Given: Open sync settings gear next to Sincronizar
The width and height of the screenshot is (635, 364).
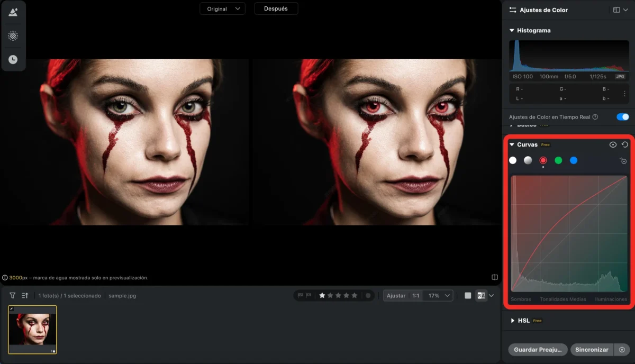Looking at the screenshot, I should point(622,350).
